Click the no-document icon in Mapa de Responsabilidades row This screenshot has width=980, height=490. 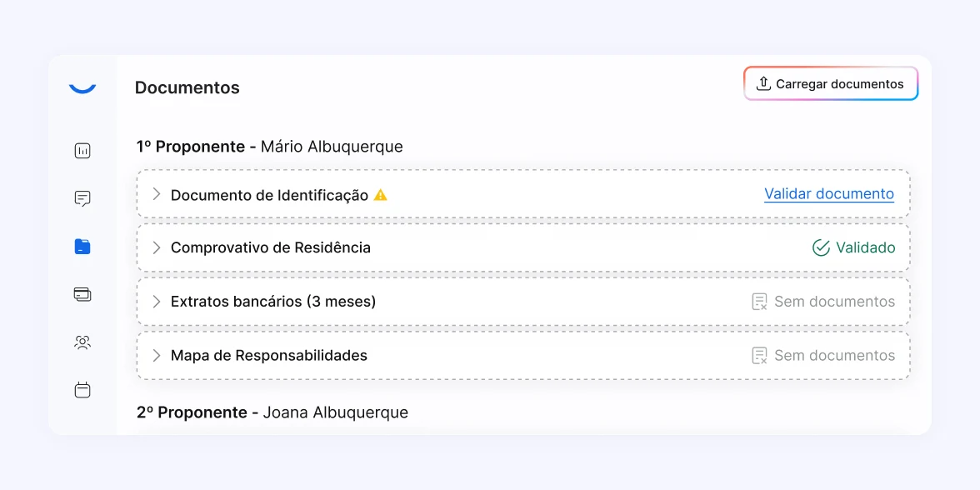759,356
